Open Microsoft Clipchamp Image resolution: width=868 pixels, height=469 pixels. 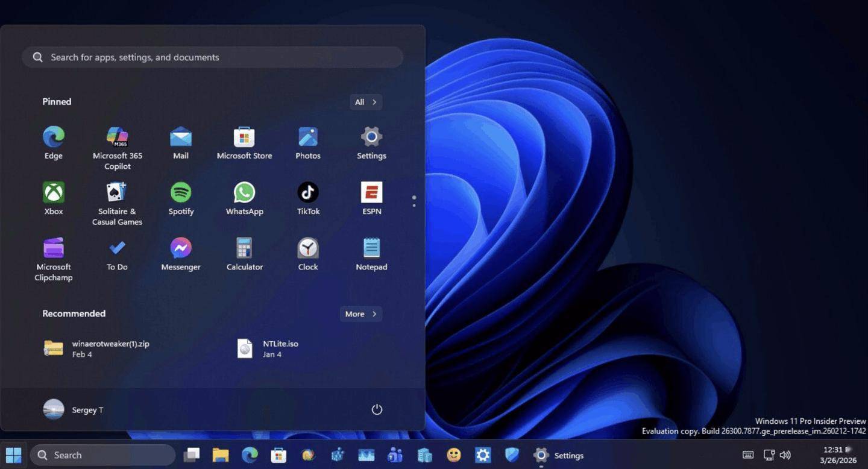[54, 249]
